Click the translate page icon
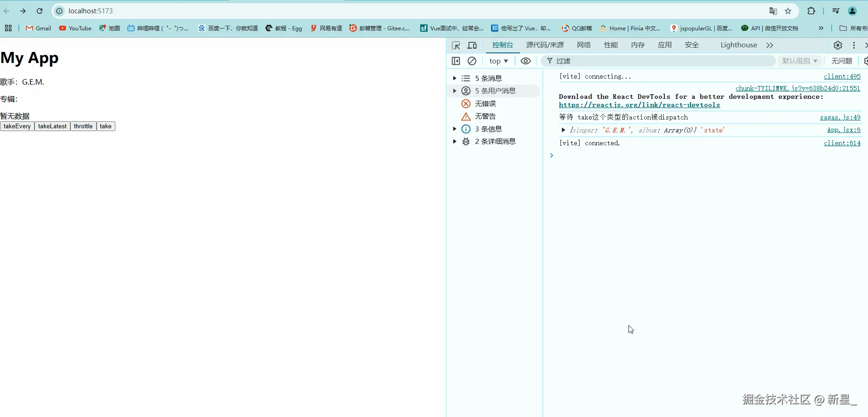Image resolution: width=868 pixels, height=417 pixels. click(x=773, y=11)
